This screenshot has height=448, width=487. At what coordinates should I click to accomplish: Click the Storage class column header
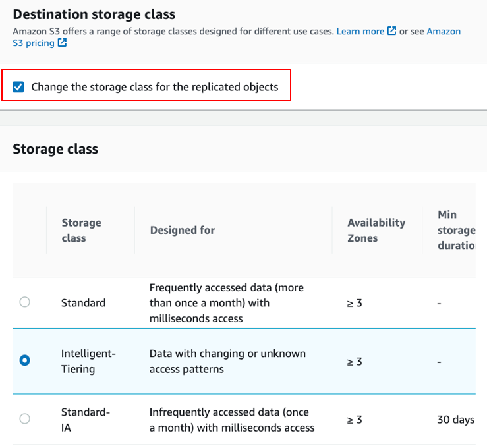click(81, 230)
